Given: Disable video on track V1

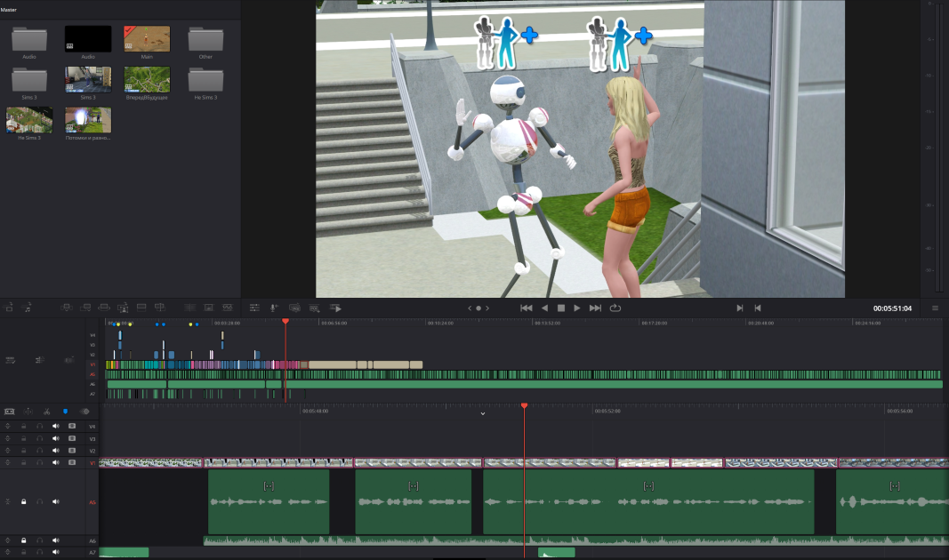Looking at the screenshot, I should click(72, 462).
